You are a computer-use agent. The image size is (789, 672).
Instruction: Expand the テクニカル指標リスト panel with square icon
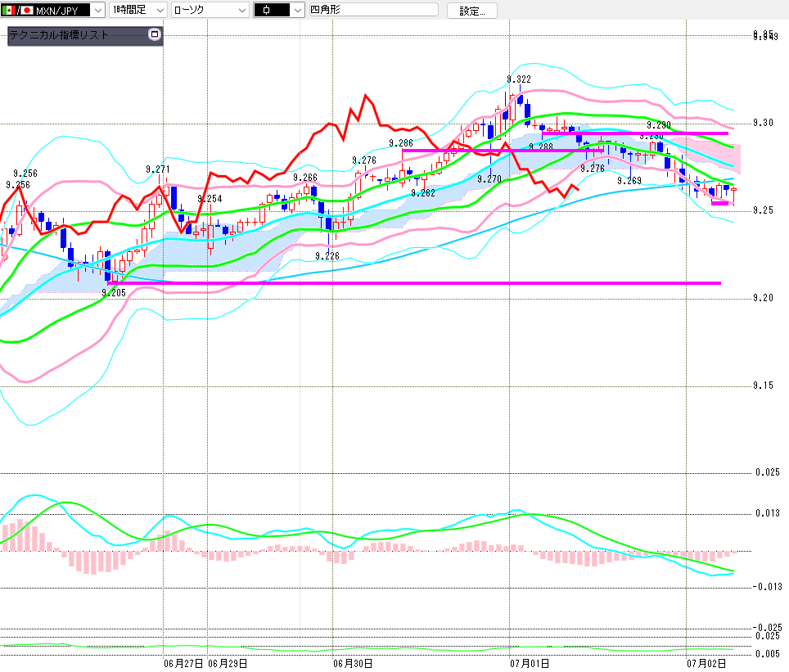155,34
